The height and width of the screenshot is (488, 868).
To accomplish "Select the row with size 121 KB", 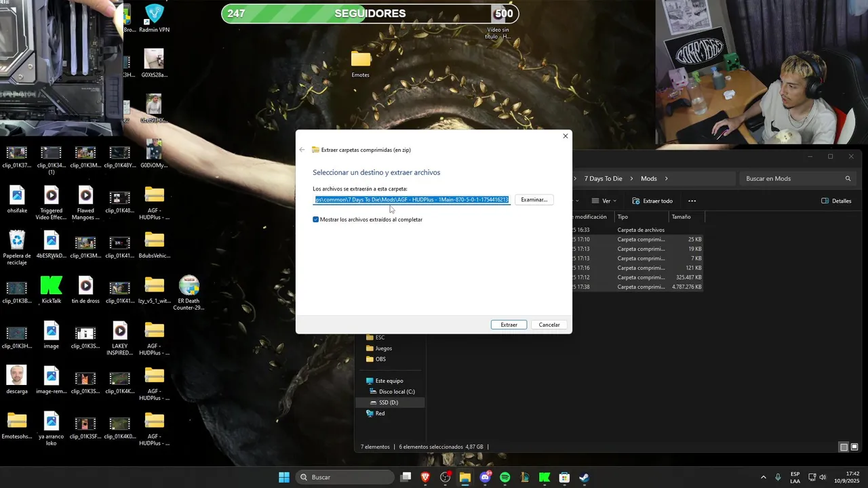I will [x=637, y=268].
